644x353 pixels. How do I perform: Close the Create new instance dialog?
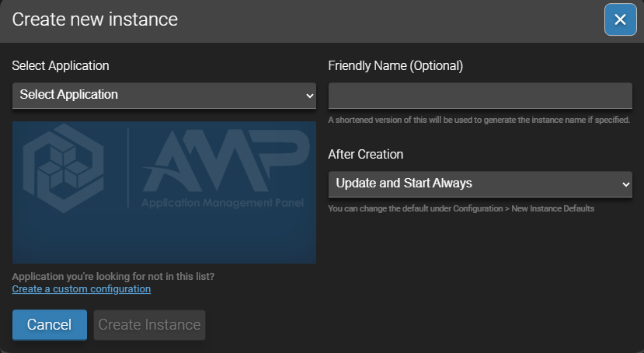[x=620, y=19]
